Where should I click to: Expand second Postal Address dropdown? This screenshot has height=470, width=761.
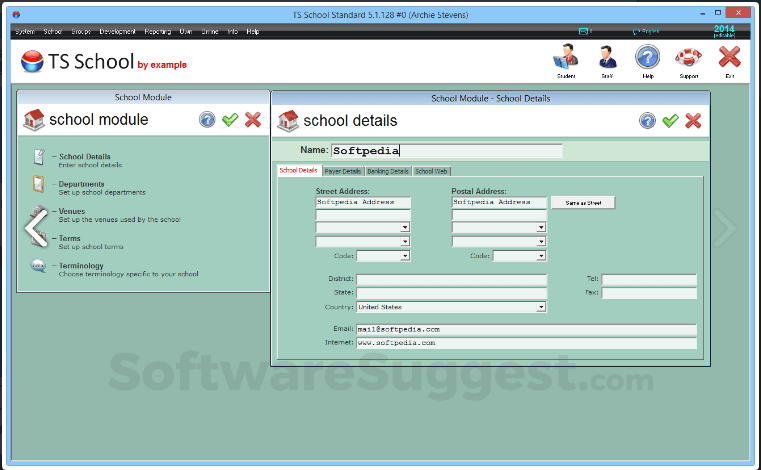point(541,241)
